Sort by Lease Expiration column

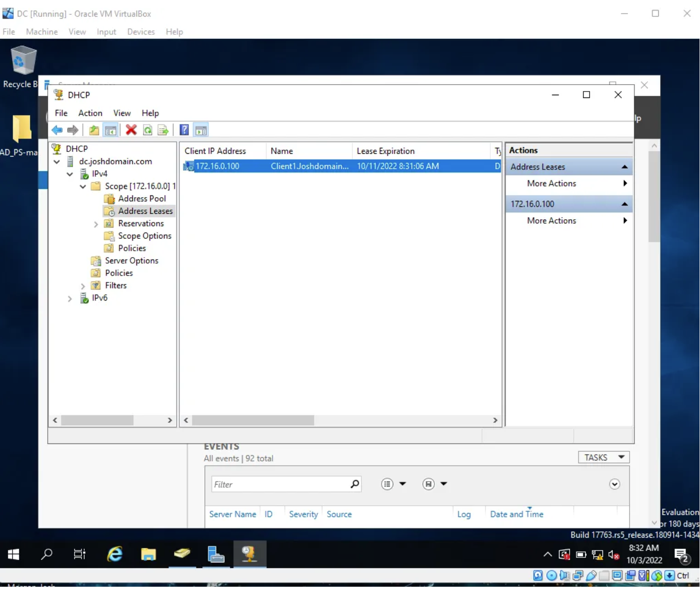click(x=421, y=151)
